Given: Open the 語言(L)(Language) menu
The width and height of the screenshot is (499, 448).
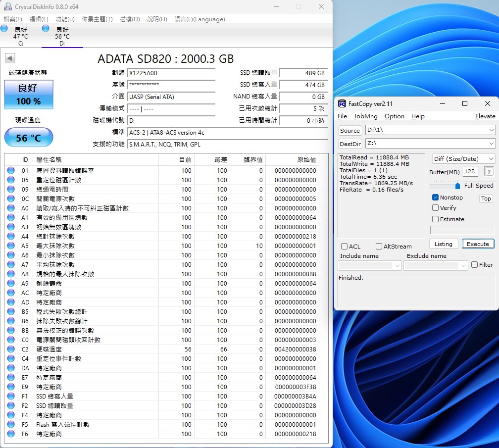Looking at the screenshot, I should point(200,19).
